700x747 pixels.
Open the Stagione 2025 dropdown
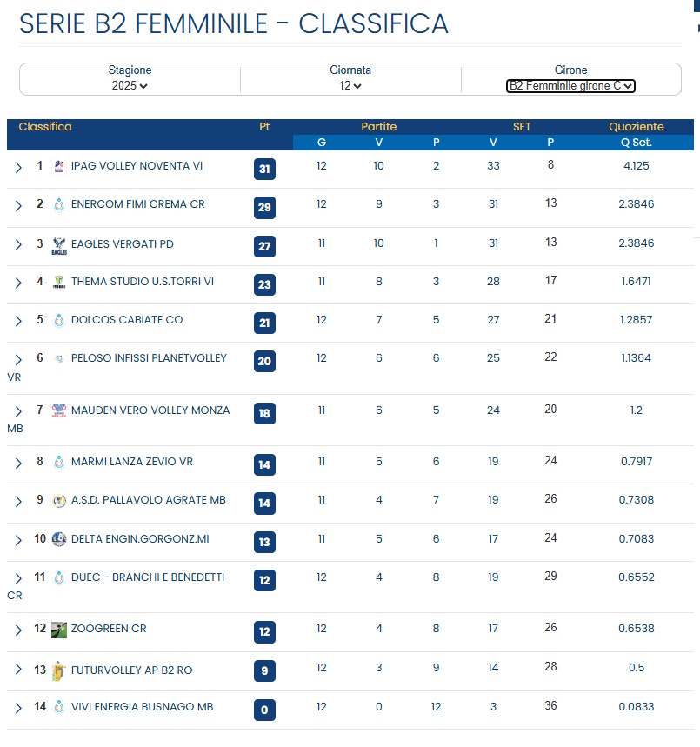pyautogui.click(x=130, y=86)
